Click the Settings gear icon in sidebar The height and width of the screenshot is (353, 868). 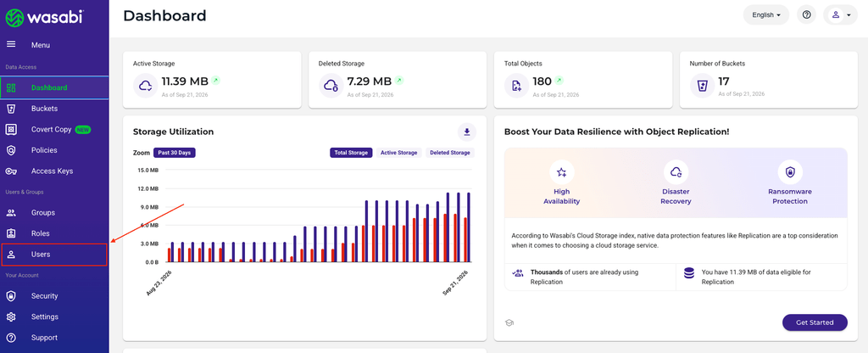[11, 317]
